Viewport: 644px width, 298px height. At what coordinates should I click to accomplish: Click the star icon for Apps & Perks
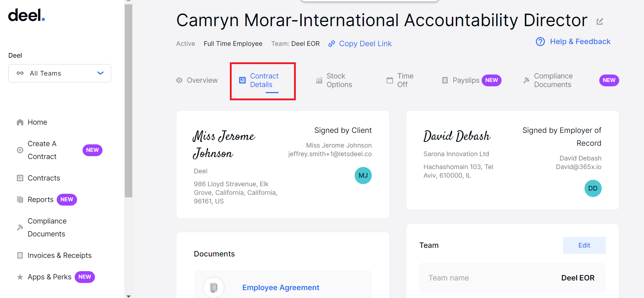click(20, 277)
